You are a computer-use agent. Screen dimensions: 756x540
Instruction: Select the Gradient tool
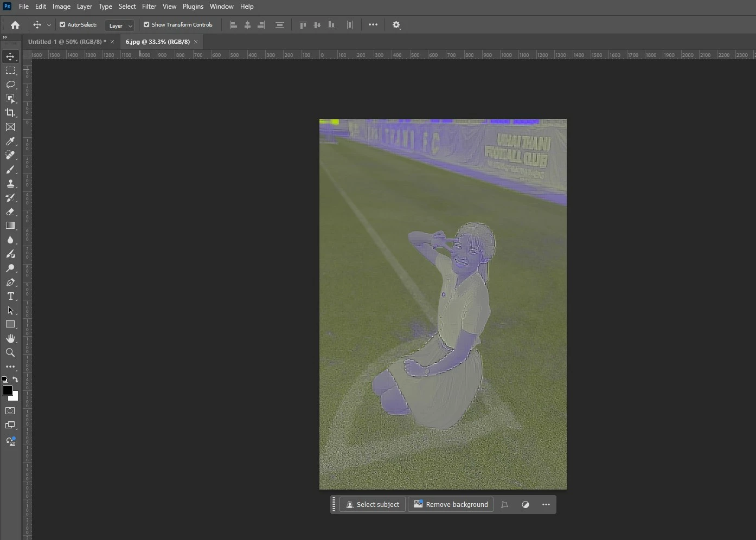[10, 226]
